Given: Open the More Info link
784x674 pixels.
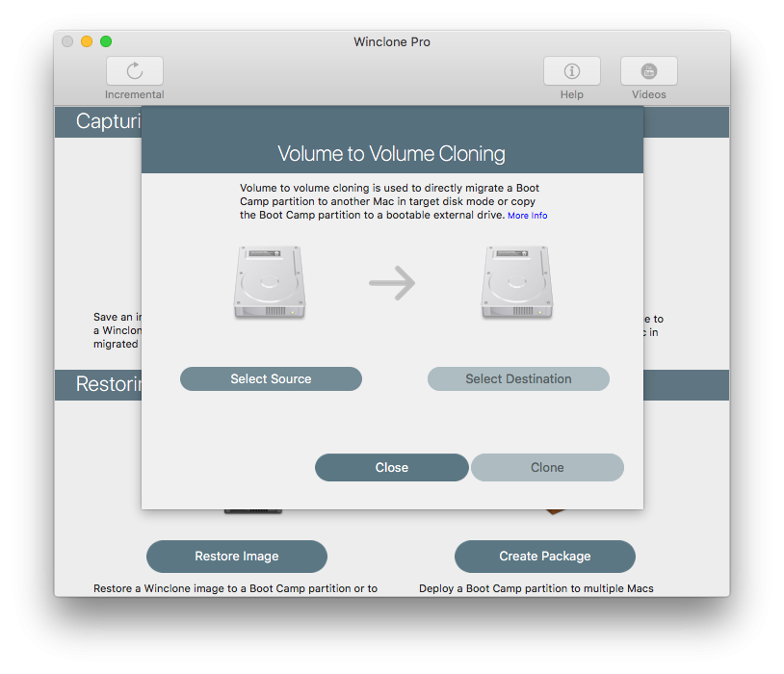Looking at the screenshot, I should click(528, 216).
